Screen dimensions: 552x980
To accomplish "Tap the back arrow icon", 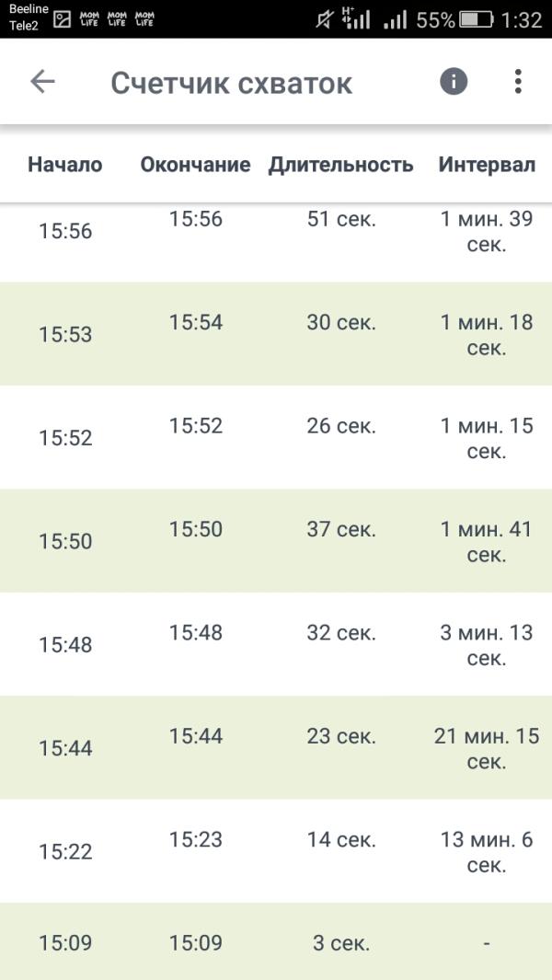I will pos(42,82).
